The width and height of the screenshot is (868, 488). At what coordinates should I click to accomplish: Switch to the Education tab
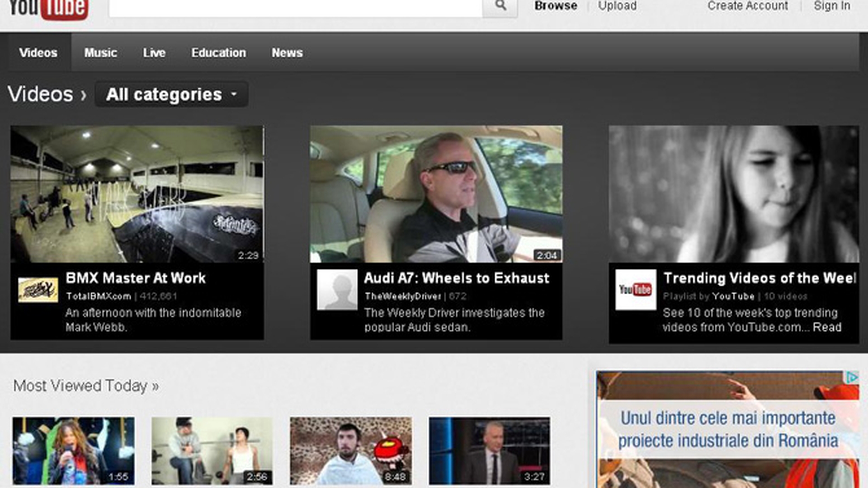tap(219, 53)
